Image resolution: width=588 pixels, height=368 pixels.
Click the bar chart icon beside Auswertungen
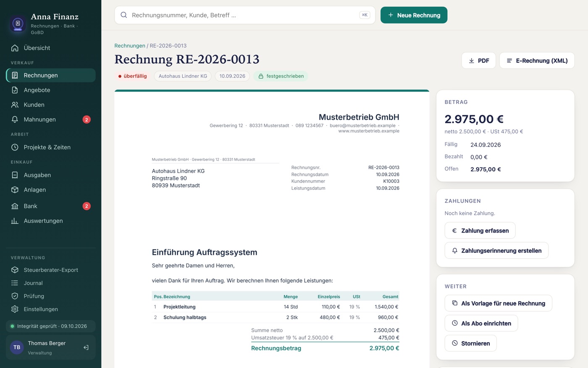(x=15, y=221)
